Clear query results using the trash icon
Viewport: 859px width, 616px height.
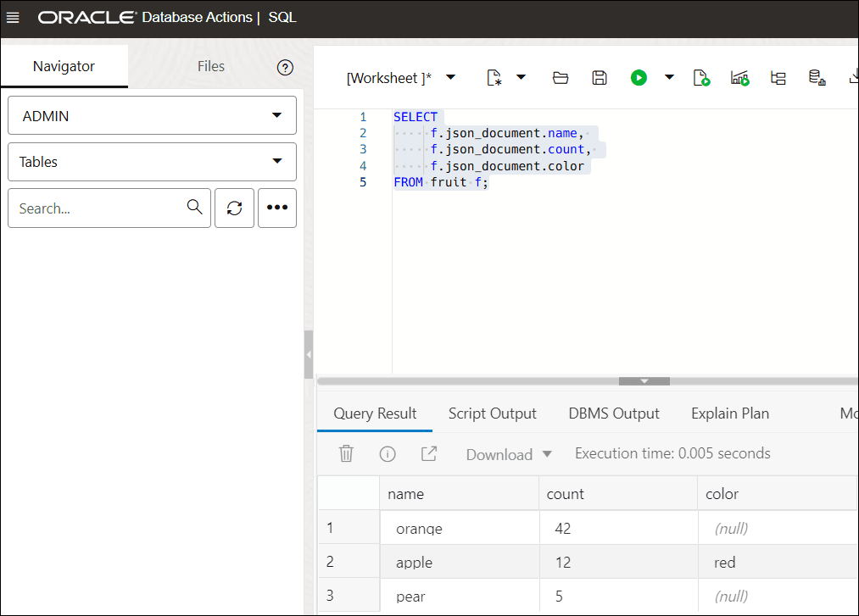coord(346,453)
